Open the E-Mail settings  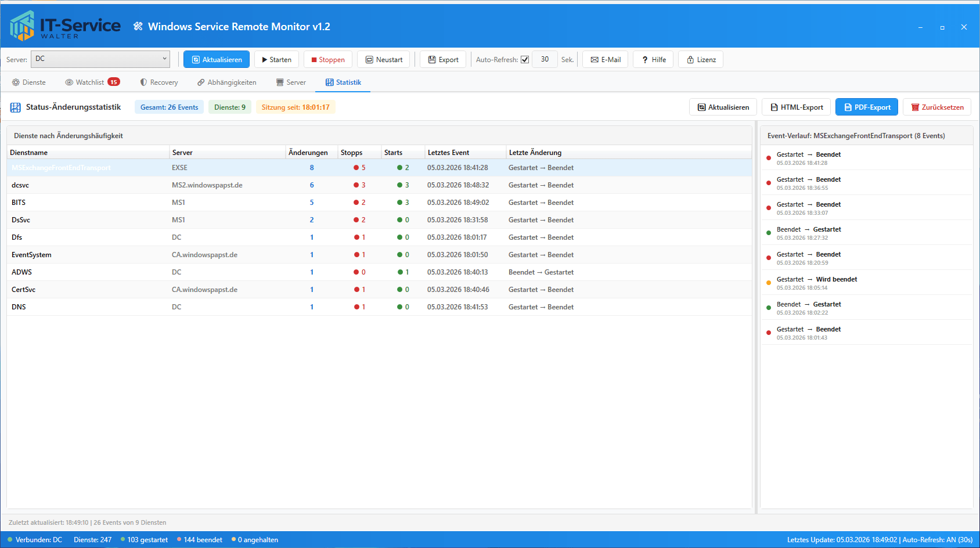[605, 60]
